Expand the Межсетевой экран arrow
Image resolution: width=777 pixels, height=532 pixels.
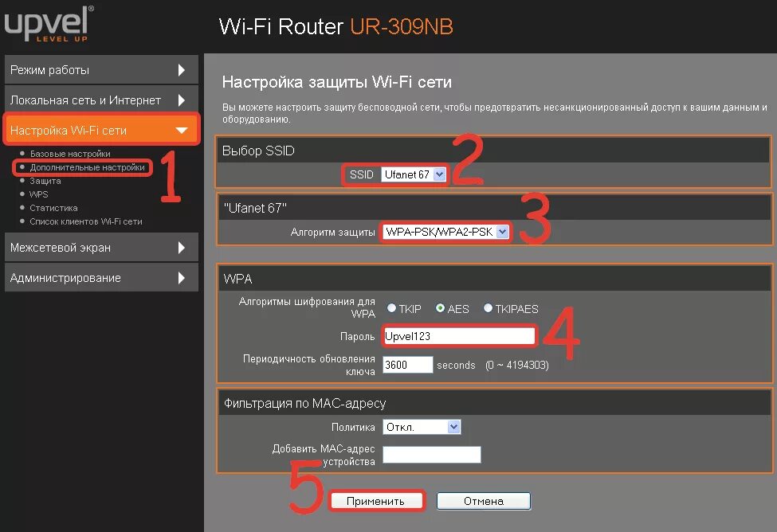click(182, 248)
